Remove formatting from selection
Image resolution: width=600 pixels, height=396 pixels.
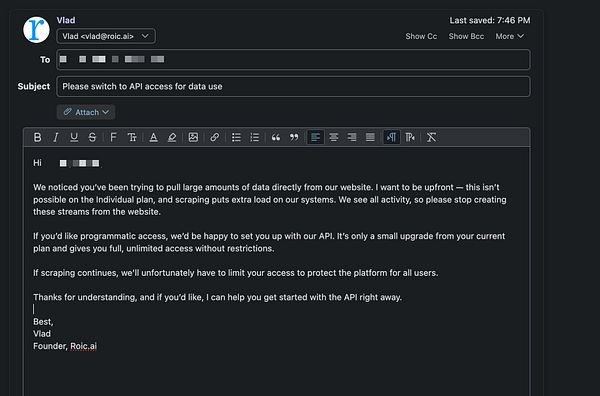[x=431, y=137]
